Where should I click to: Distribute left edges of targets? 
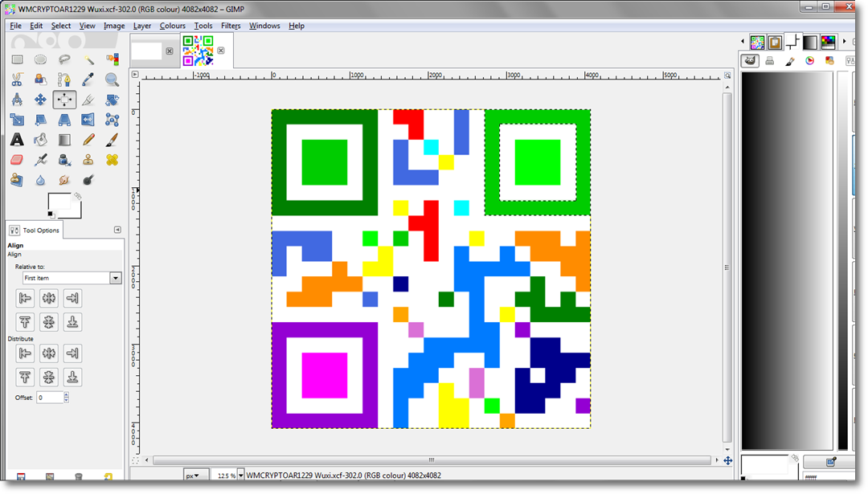pos(25,353)
